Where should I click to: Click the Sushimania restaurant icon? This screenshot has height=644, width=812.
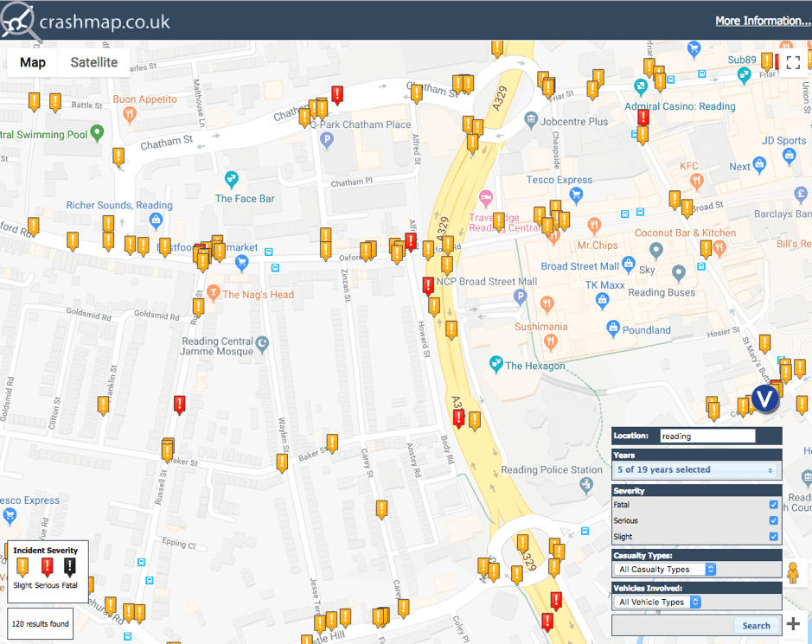551,341
